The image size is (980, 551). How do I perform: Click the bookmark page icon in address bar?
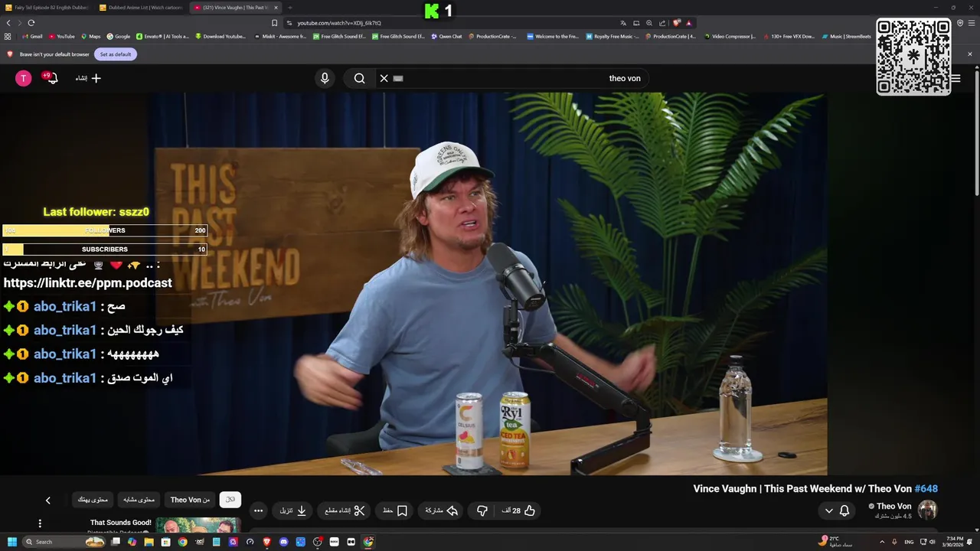[x=275, y=23]
